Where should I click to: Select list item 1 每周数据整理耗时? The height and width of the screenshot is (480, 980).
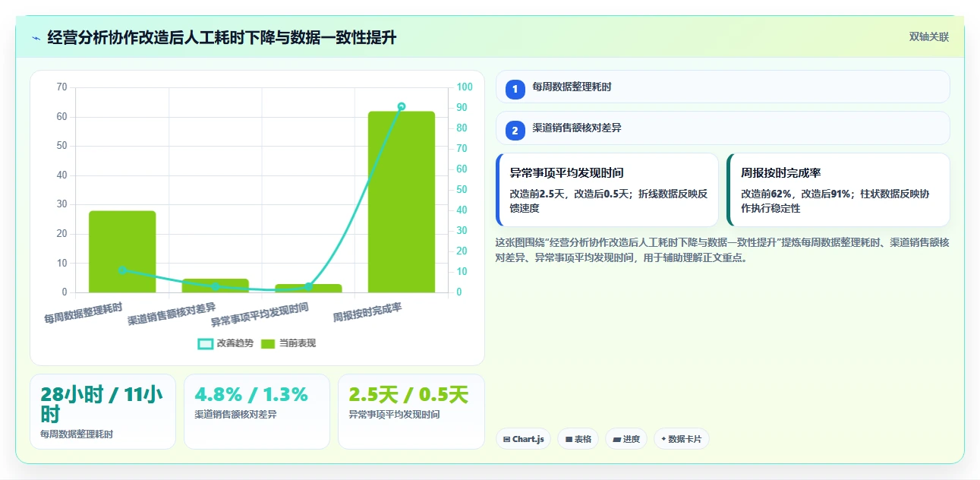coord(723,87)
